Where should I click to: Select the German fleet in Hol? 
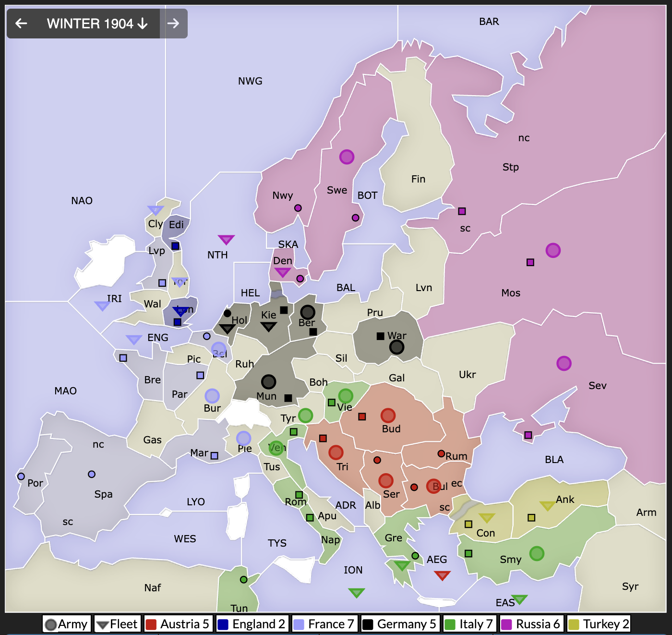[227, 329]
